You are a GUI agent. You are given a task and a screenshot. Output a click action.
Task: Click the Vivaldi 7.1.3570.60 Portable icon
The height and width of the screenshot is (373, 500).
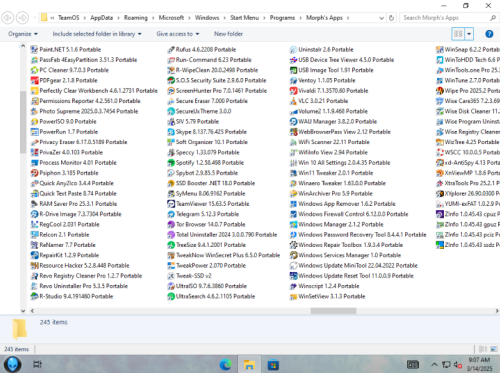[293, 91]
